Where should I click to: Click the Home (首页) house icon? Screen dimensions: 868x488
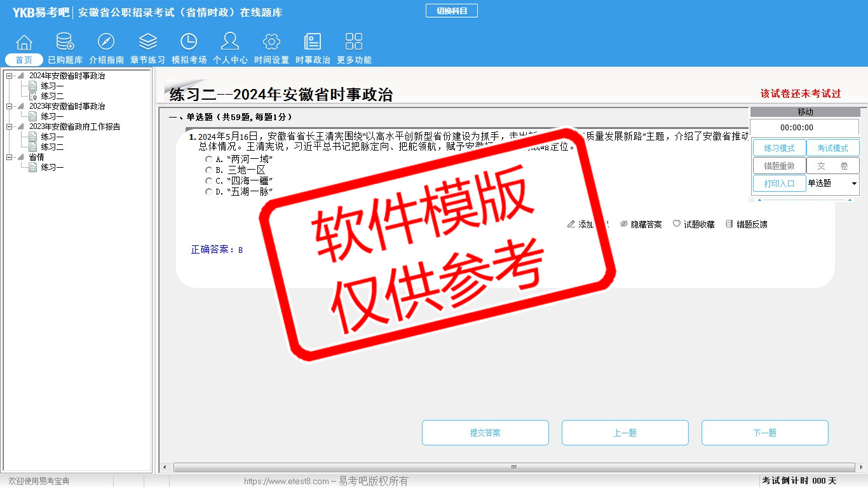pyautogui.click(x=24, y=43)
